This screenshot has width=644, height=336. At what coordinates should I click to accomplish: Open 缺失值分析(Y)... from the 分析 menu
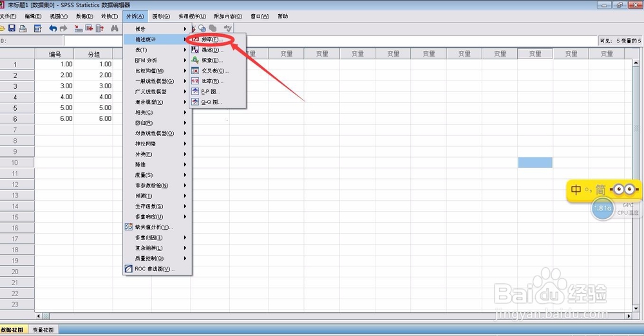tap(157, 227)
